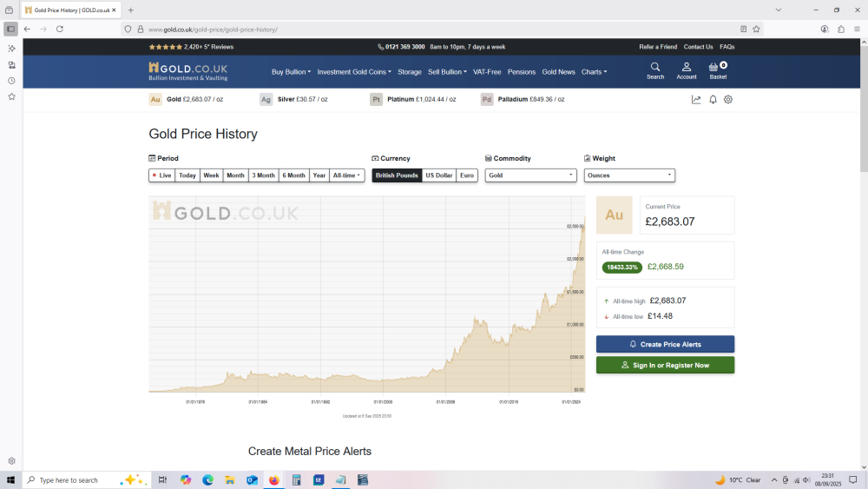
Task: Open Outlook from taskbar
Action: click(x=252, y=480)
